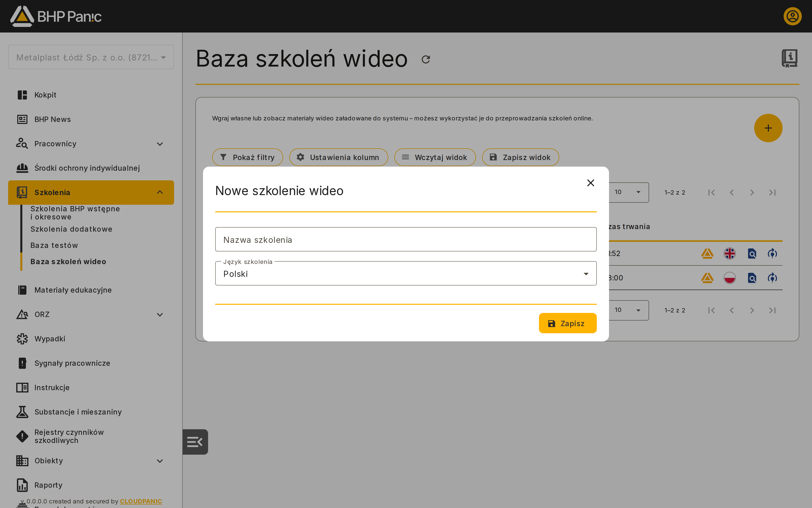The height and width of the screenshot is (508, 812).
Task: Click Pokaż filtry button
Action: (x=248, y=157)
